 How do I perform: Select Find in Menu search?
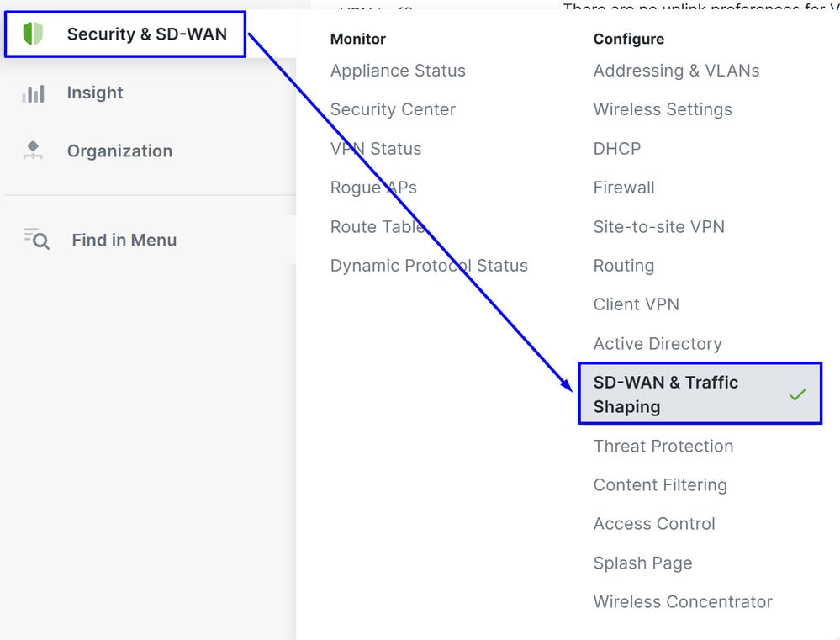[x=124, y=240]
